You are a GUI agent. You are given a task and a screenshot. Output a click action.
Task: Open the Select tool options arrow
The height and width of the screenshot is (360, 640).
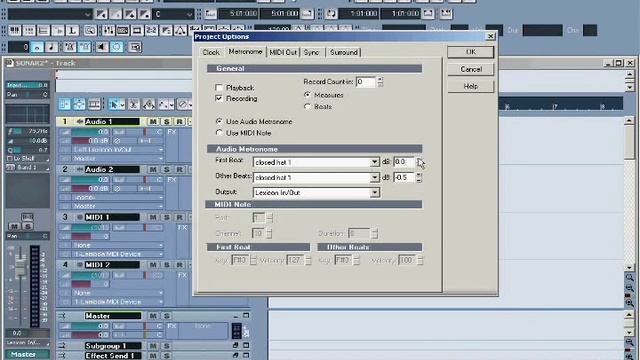click(122, 105)
